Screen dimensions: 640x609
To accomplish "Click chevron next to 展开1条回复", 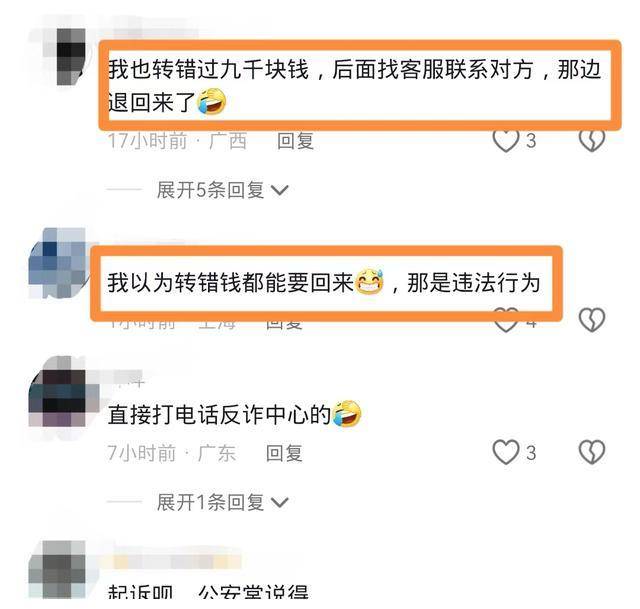I will (280, 502).
